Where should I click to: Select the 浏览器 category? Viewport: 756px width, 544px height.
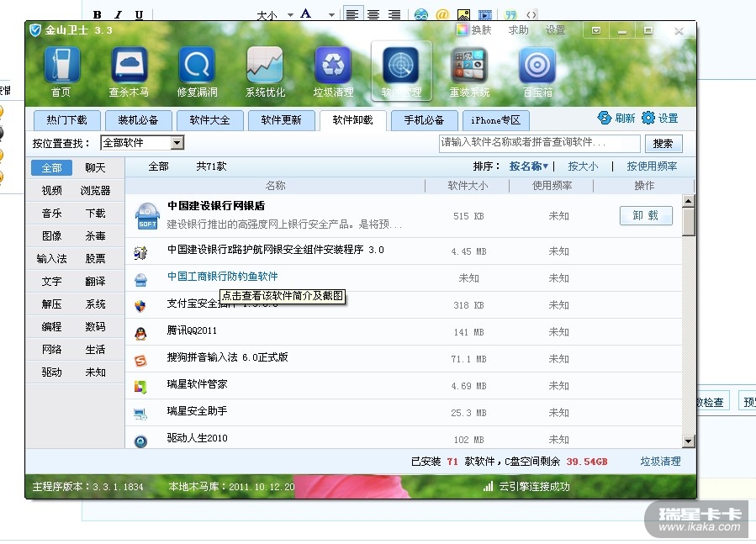[x=95, y=191]
